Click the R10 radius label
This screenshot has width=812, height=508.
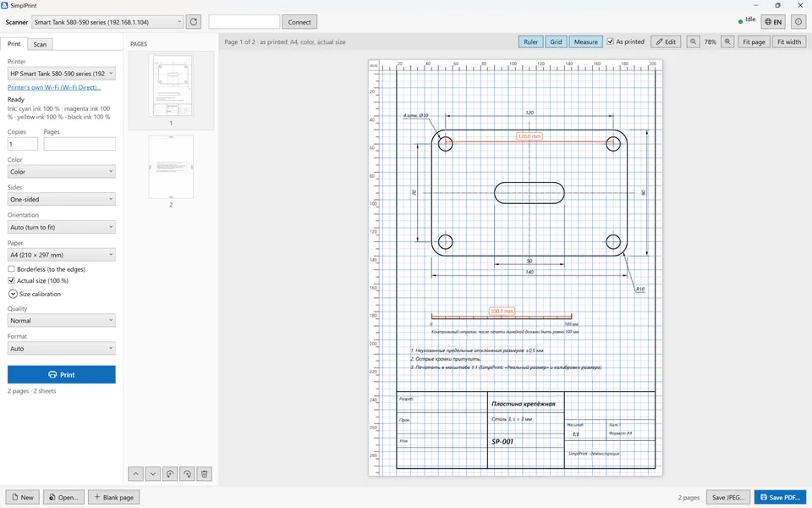(640, 290)
